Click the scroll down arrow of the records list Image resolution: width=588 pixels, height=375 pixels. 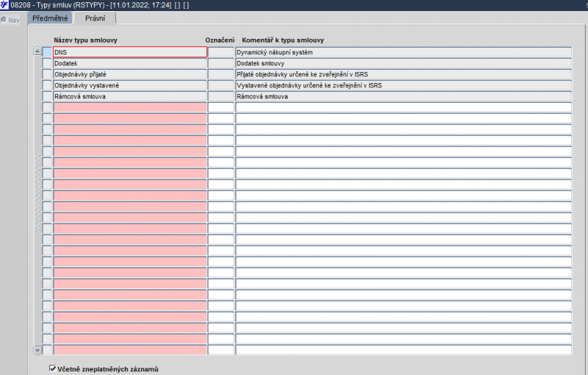click(x=37, y=350)
